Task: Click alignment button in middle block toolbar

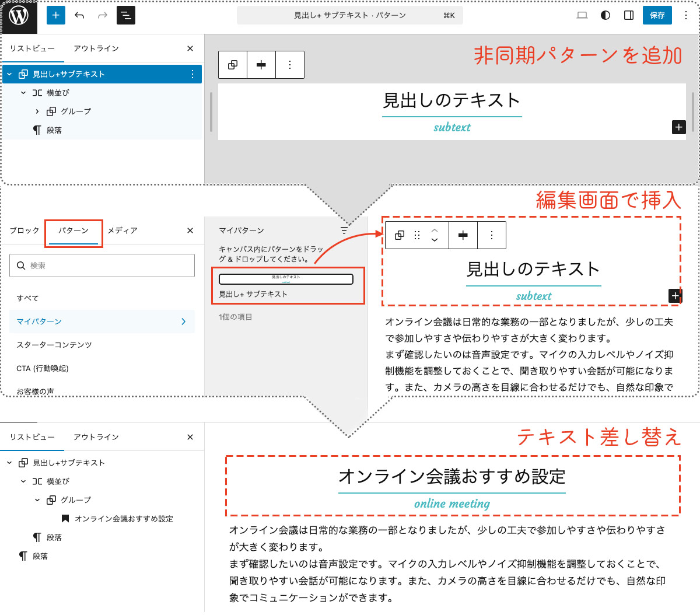Action: [x=463, y=235]
